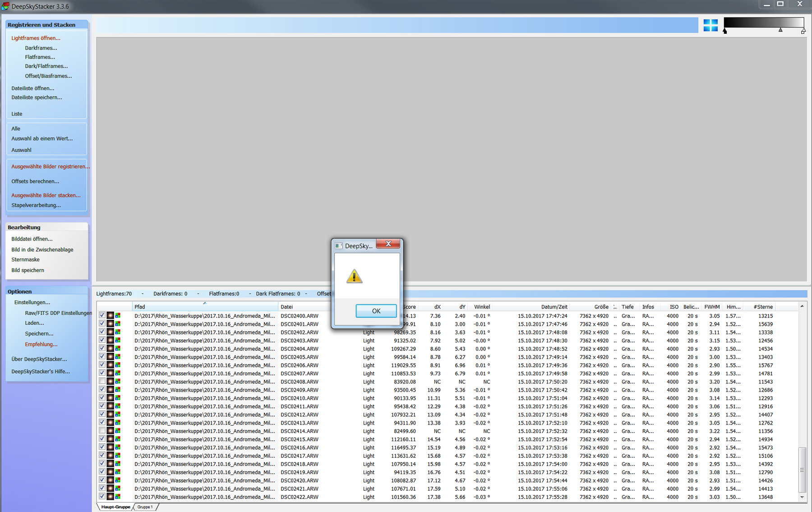The width and height of the screenshot is (812, 512).
Task: Click RGB color icon for DSC02401.ARW
Action: click(118, 324)
